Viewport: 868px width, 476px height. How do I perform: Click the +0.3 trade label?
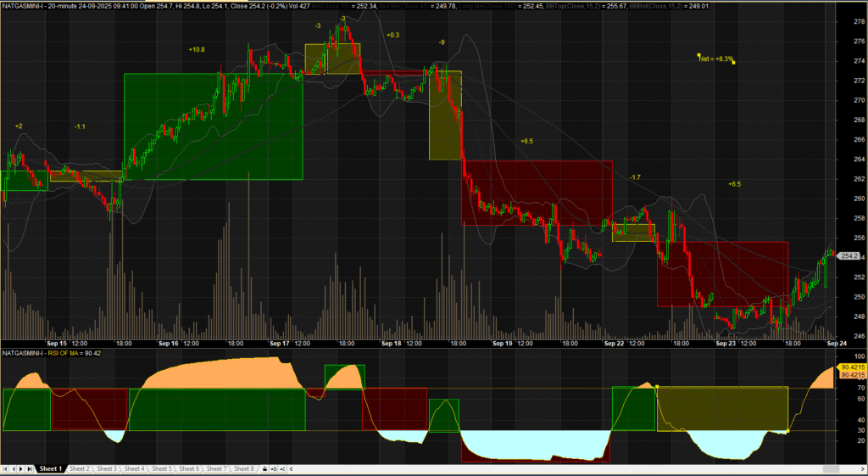pos(393,35)
